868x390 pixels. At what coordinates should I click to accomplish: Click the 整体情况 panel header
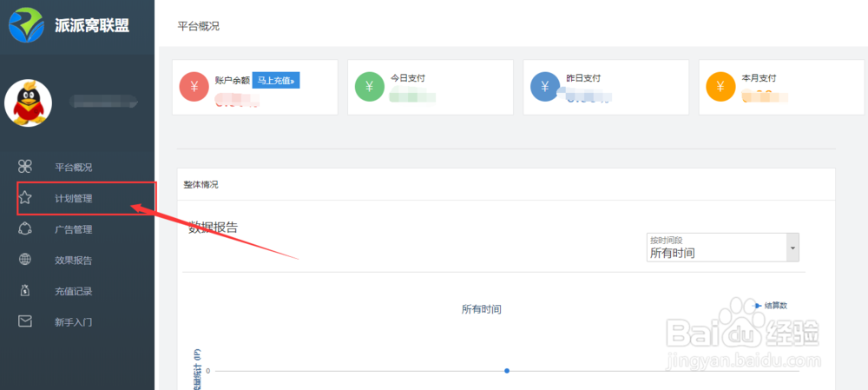[x=201, y=184]
